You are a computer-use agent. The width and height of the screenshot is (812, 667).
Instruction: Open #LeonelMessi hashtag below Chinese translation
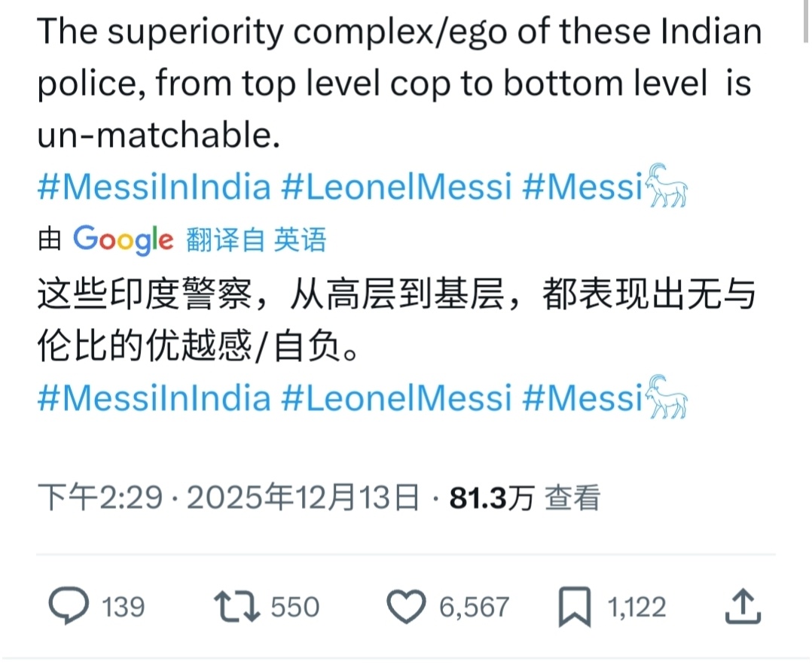(x=395, y=398)
